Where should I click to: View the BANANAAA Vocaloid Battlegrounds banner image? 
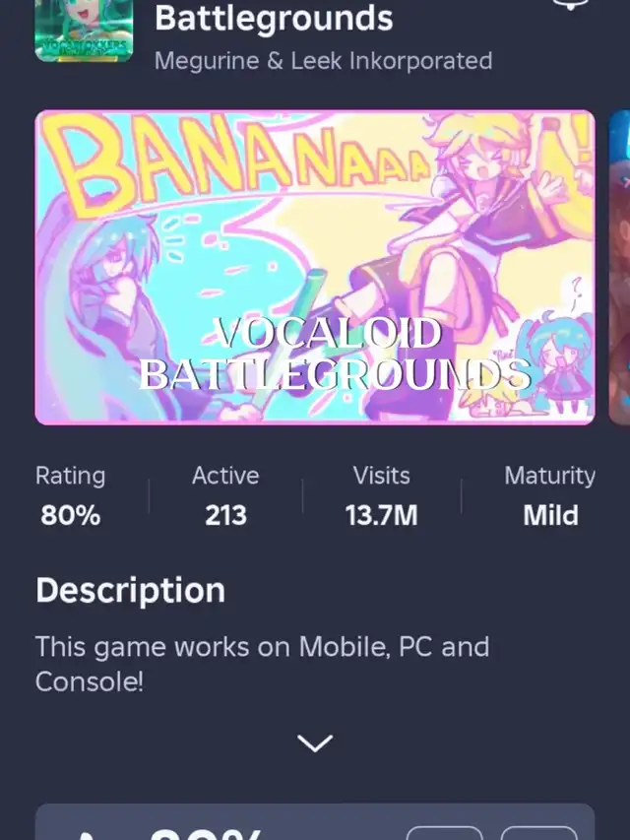tap(315, 267)
